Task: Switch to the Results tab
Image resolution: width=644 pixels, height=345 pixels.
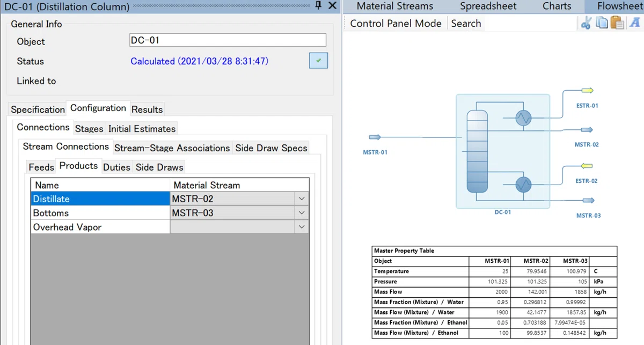Action: [147, 109]
